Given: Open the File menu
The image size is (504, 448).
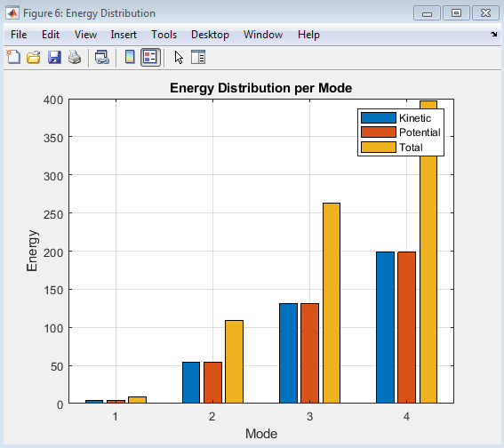Looking at the screenshot, I should point(19,35).
